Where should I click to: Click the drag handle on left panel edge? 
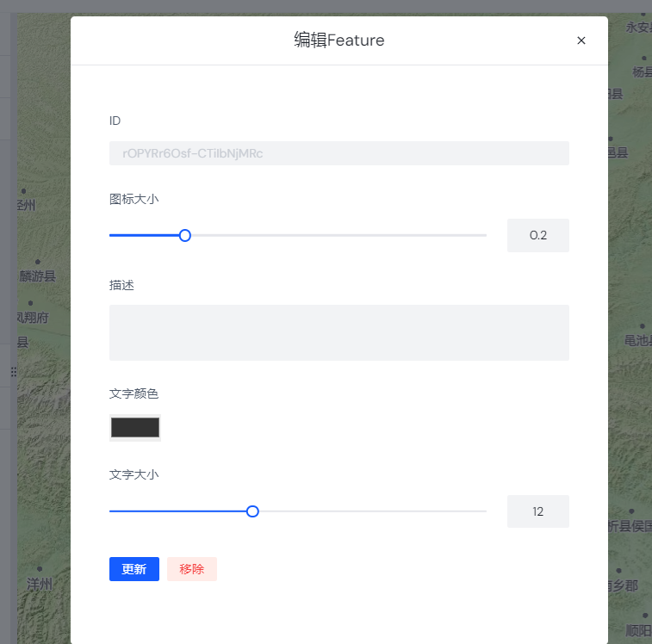(13, 372)
